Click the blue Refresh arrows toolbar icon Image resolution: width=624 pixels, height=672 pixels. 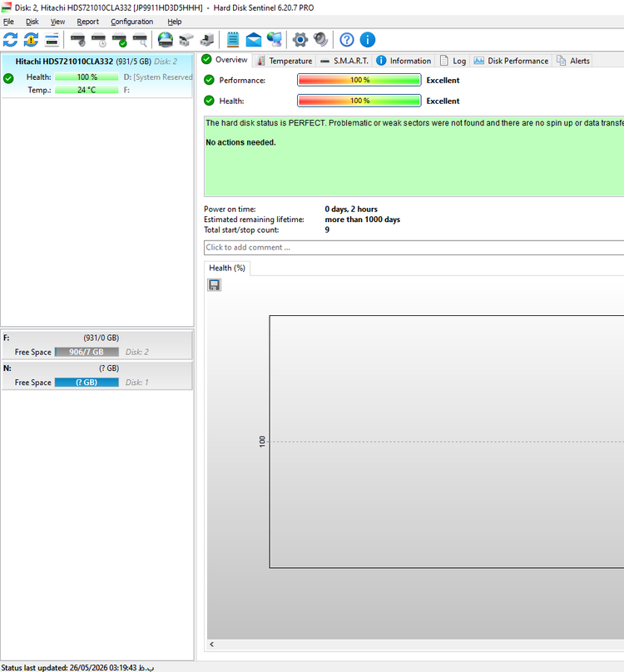pos(10,40)
